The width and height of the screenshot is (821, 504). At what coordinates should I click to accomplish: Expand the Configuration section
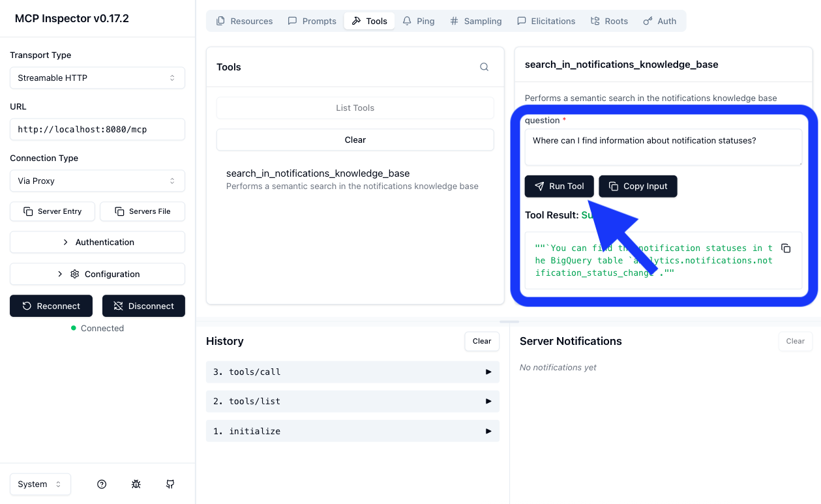(97, 274)
